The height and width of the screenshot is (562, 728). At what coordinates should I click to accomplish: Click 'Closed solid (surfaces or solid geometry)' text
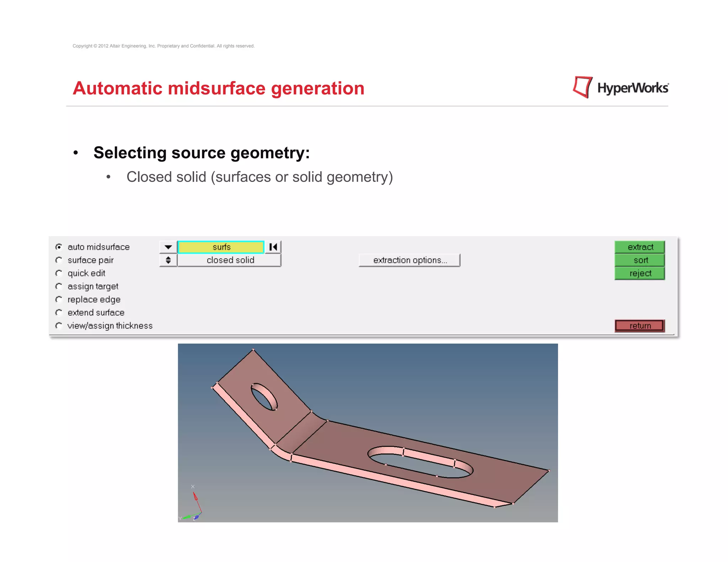259,177
